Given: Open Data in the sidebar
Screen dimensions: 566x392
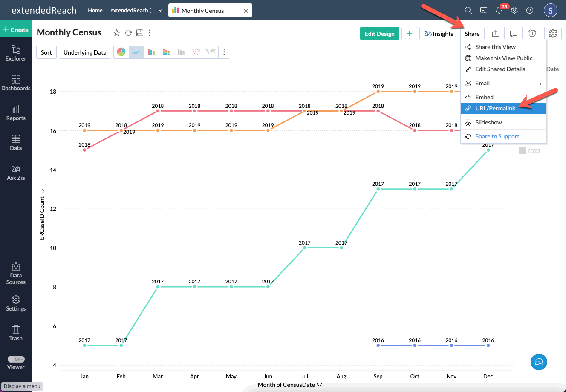Looking at the screenshot, I should pyautogui.click(x=16, y=143).
